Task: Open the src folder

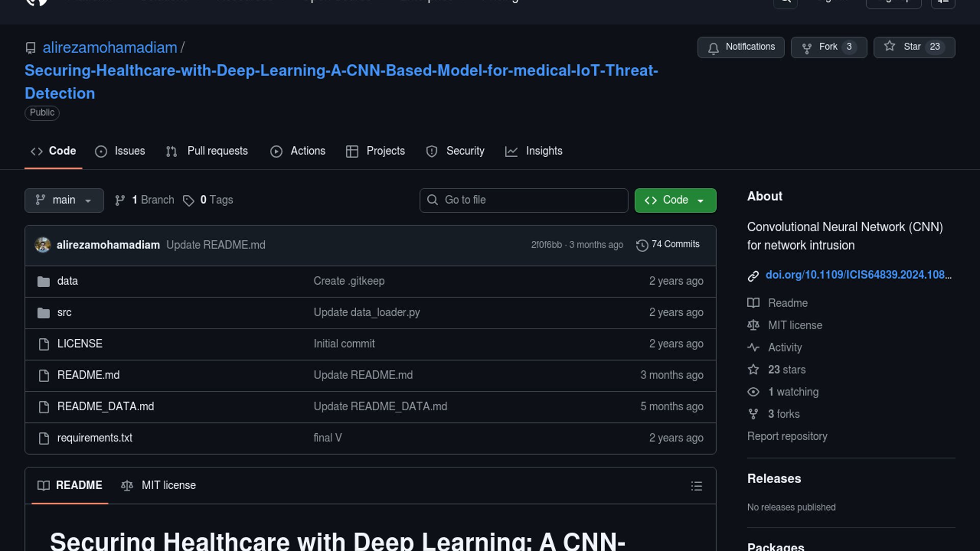Action: [x=64, y=312]
